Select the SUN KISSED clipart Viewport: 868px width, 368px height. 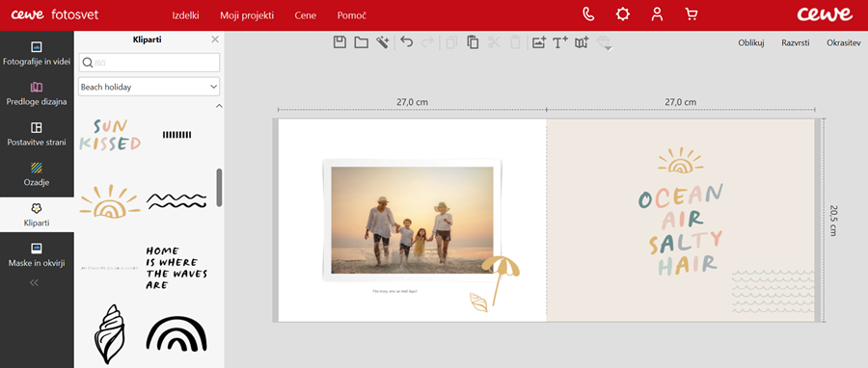[x=110, y=135]
